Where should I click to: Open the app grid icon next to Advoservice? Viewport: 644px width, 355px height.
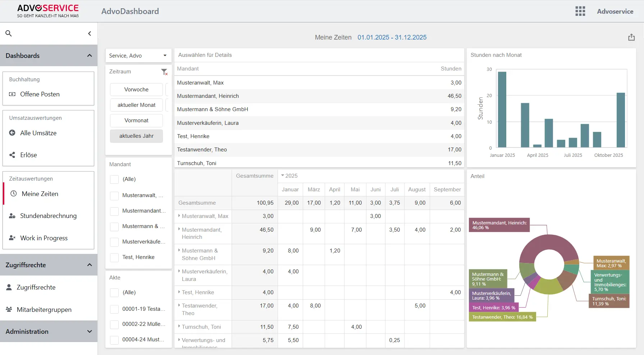coord(580,11)
